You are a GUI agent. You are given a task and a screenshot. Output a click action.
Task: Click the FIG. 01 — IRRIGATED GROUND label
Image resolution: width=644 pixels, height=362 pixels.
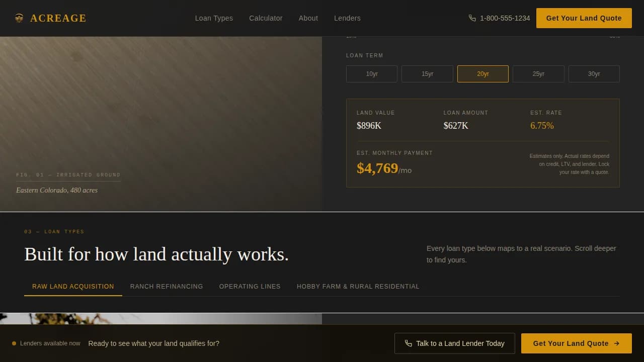68,175
